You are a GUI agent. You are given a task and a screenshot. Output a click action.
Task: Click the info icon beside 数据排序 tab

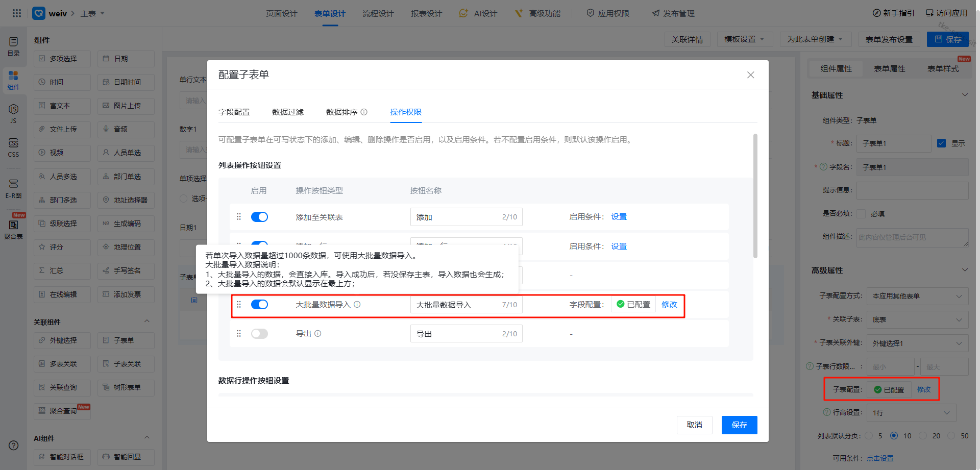coord(364,112)
